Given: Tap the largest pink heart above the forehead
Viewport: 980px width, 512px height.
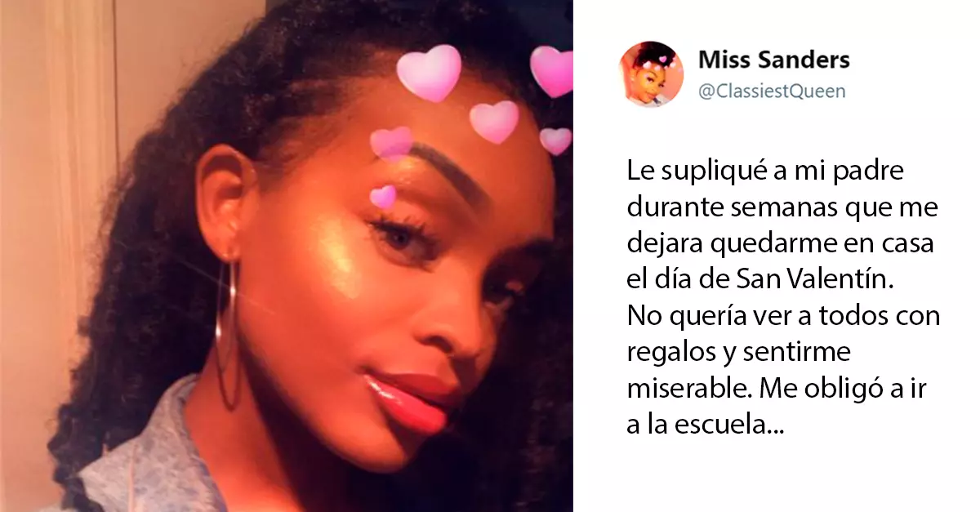Looking at the screenshot, I should [429, 73].
